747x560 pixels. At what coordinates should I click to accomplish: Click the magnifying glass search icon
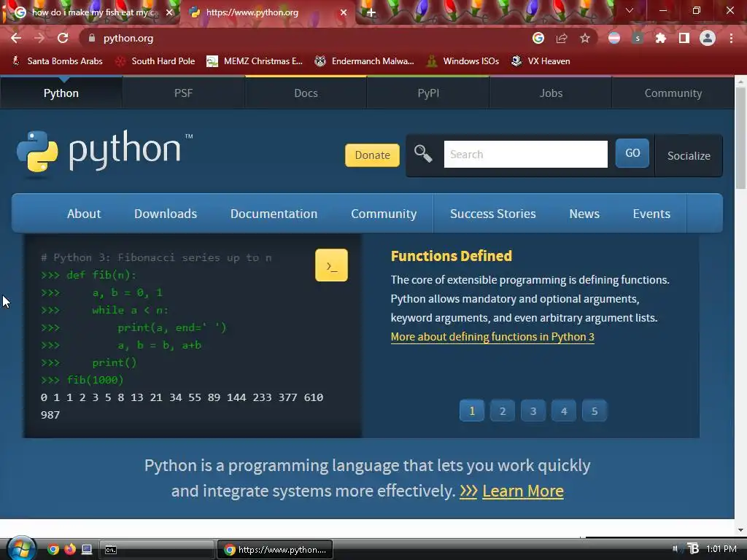click(423, 154)
